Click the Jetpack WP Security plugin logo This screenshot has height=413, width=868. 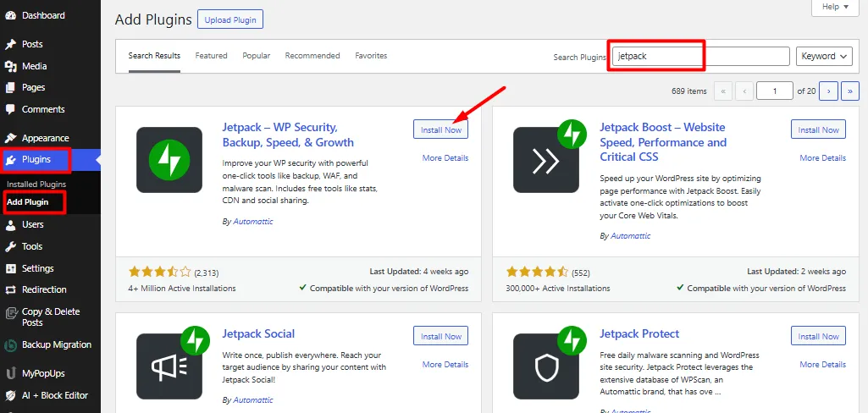click(x=169, y=160)
